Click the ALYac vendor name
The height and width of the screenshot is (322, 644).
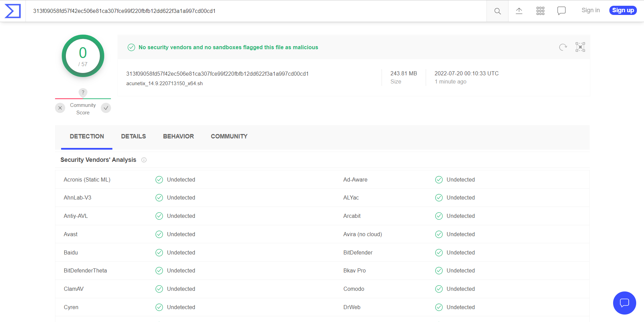pyautogui.click(x=351, y=197)
